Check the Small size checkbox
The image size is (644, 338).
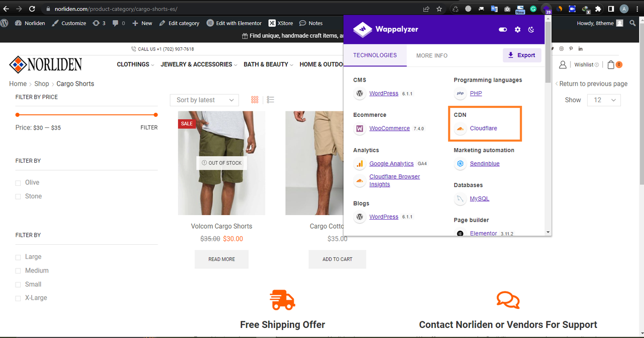18,285
